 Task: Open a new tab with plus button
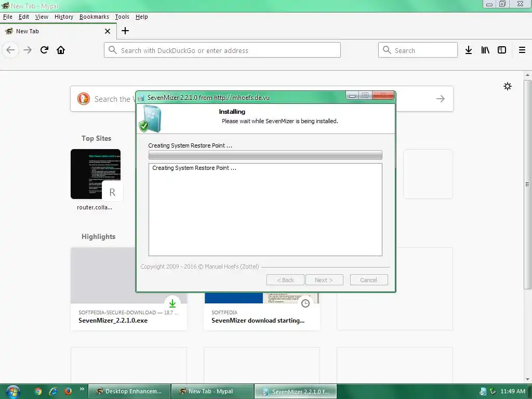pos(125,31)
